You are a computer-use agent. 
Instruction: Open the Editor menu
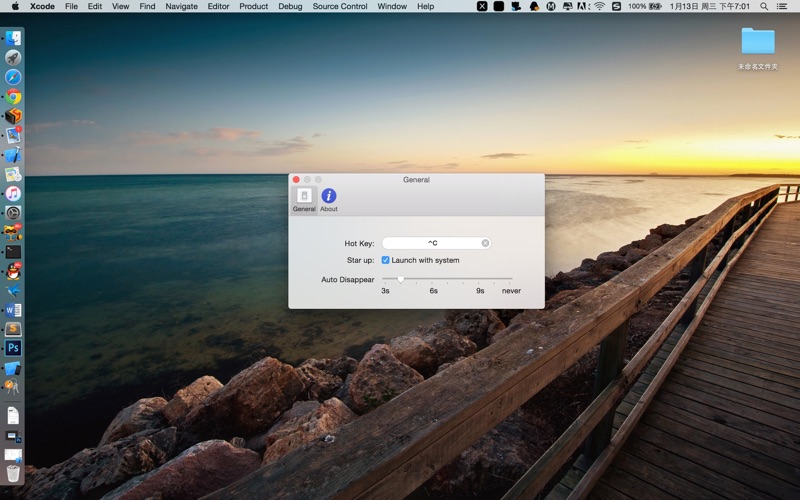pos(218,6)
